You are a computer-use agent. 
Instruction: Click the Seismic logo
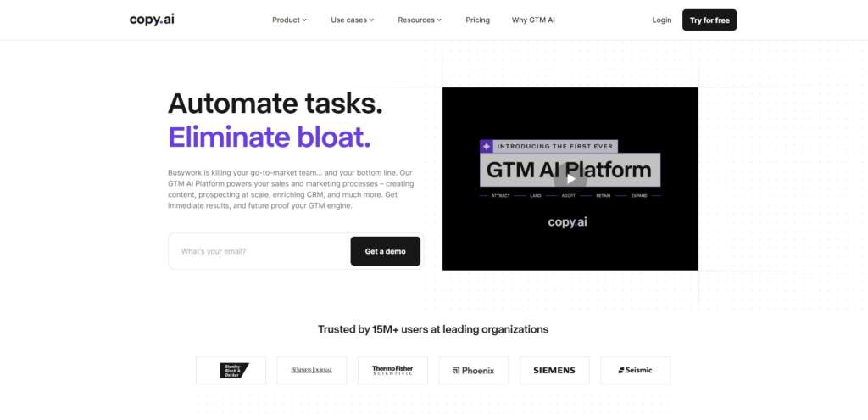point(635,370)
